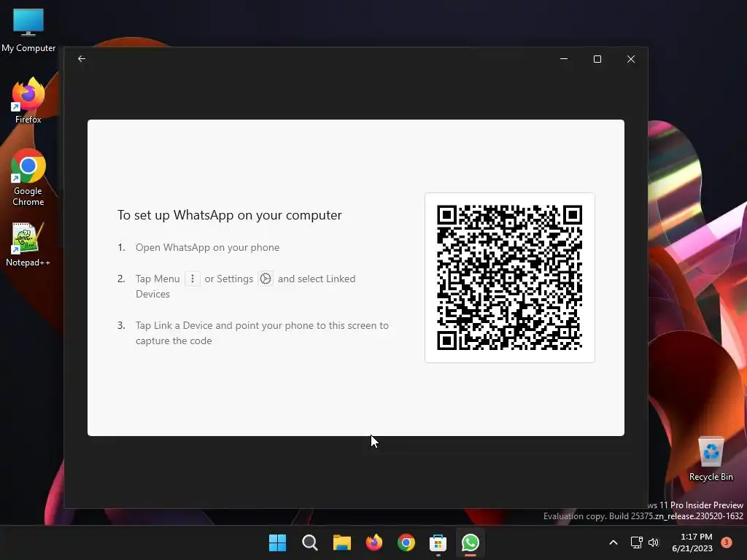747x560 pixels.
Task: Go back using the WhatsApp back arrow
Action: tap(82, 58)
